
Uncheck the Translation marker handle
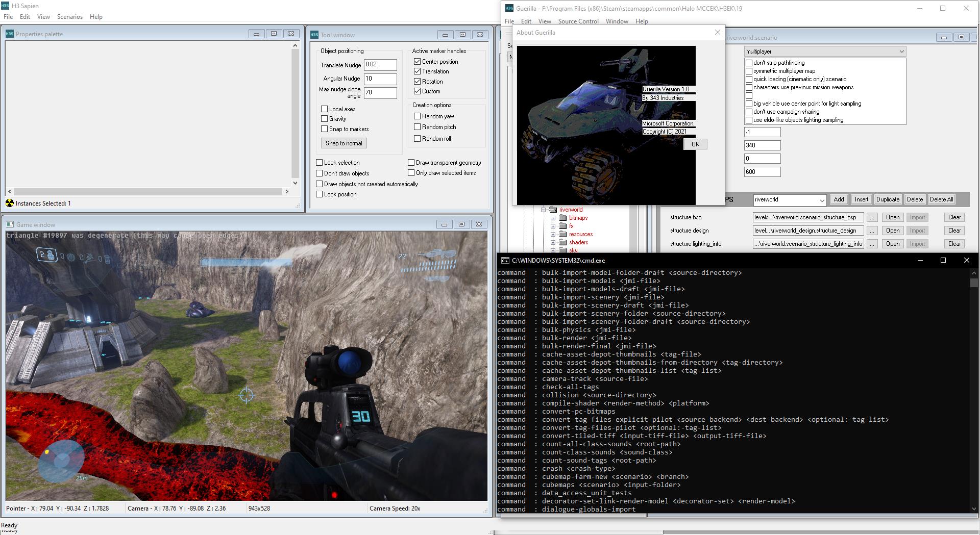click(x=417, y=71)
